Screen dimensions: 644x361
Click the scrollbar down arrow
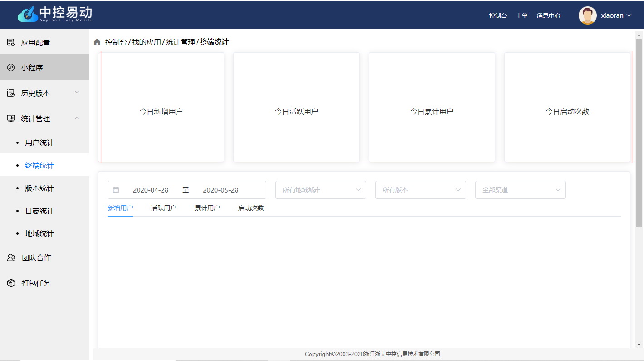[639, 345]
